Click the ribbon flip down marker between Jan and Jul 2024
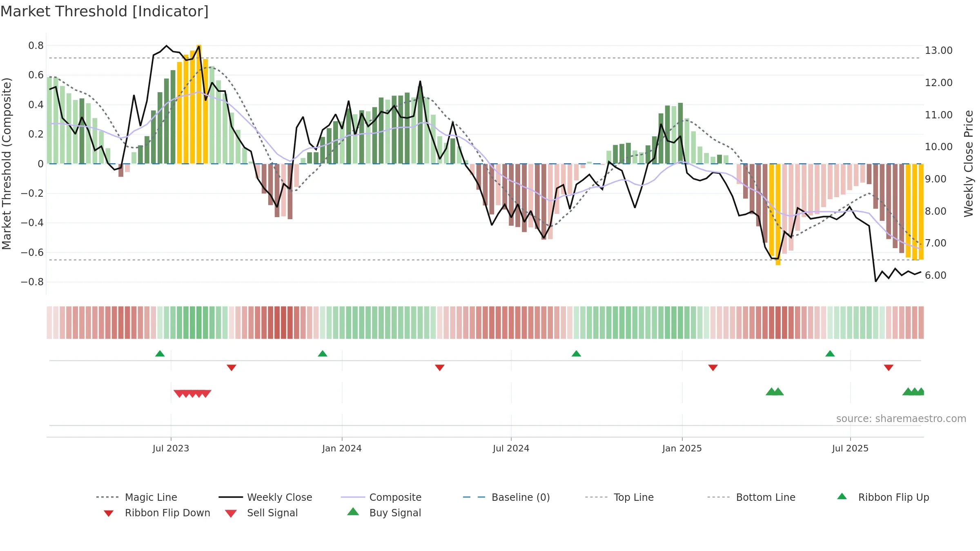This screenshot has width=980, height=551. 440,368
